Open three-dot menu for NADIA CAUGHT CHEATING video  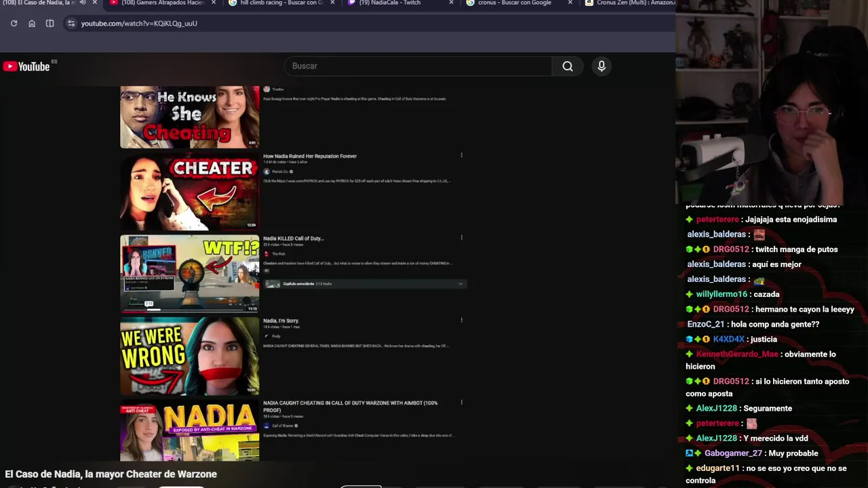coord(461,402)
